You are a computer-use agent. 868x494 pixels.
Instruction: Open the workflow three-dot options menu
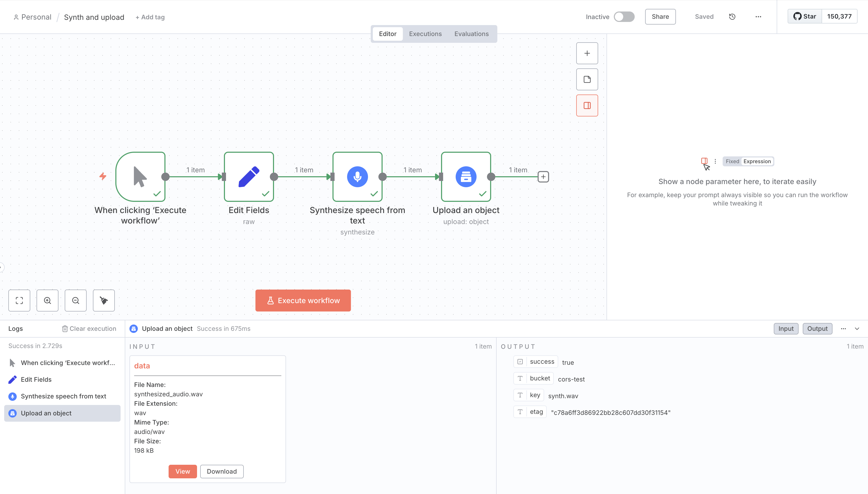tap(758, 17)
